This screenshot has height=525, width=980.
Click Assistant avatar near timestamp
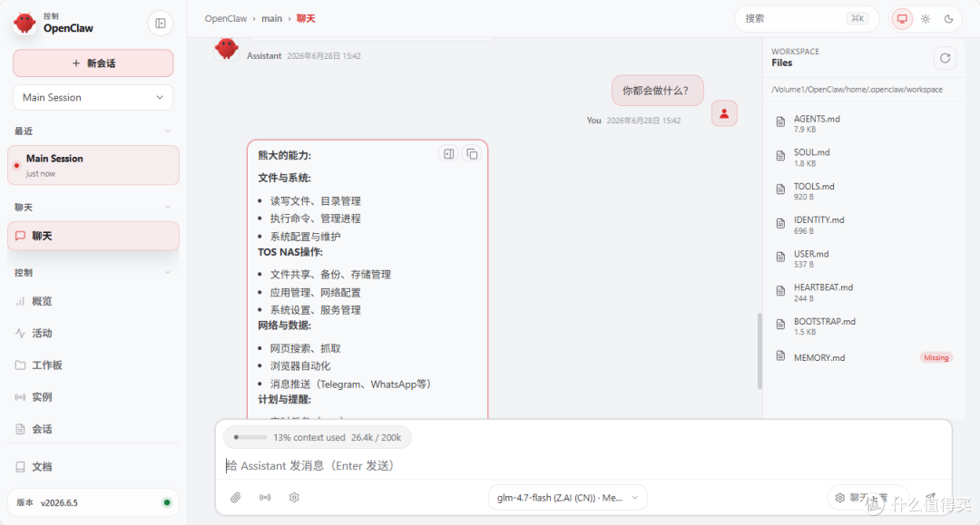click(x=226, y=48)
